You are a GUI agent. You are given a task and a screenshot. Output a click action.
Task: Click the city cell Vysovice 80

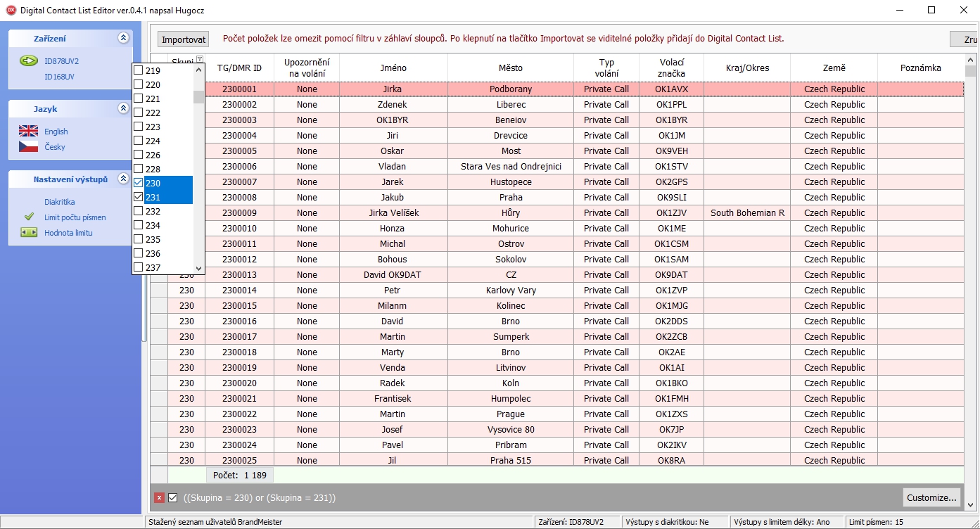tap(511, 430)
